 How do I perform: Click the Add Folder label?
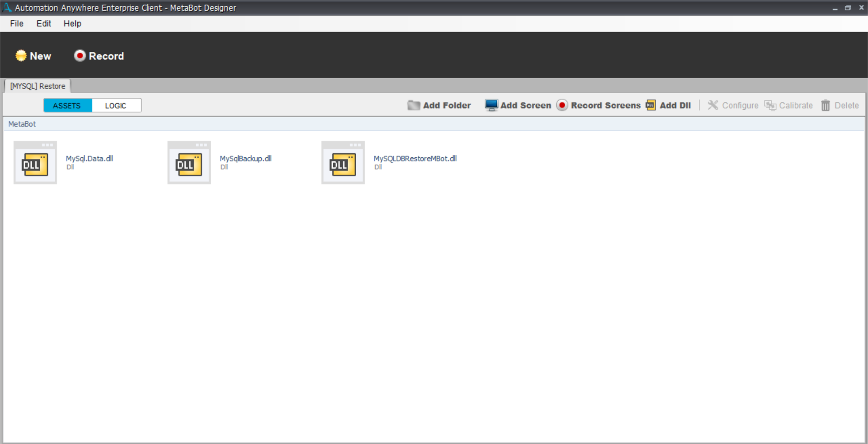click(x=447, y=105)
